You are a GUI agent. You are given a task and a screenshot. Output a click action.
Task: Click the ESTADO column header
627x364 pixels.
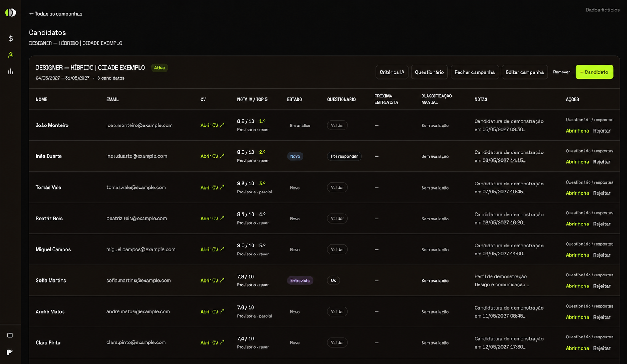pyautogui.click(x=295, y=99)
